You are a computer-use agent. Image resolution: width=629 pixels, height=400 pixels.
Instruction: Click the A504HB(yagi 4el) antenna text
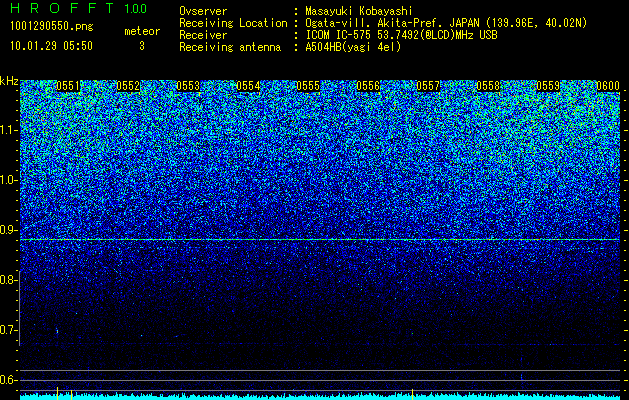point(353,47)
